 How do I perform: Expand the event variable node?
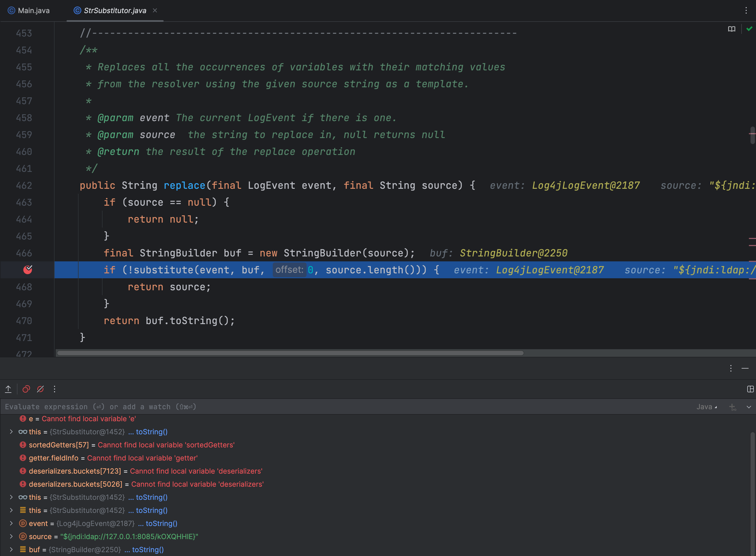(x=11, y=523)
